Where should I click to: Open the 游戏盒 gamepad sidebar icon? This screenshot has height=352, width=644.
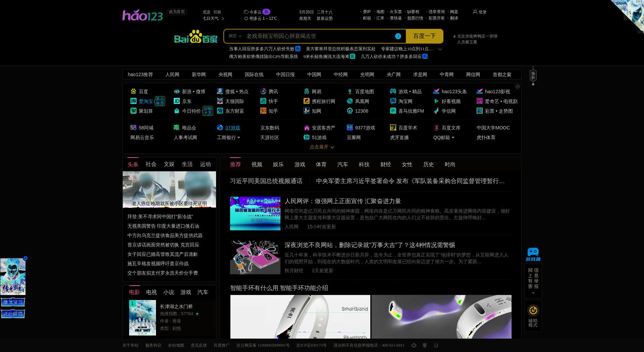pyautogui.click(x=533, y=254)
